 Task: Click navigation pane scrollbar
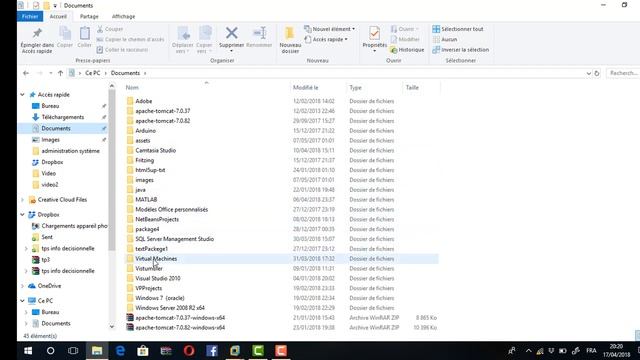tap(112, 170)
